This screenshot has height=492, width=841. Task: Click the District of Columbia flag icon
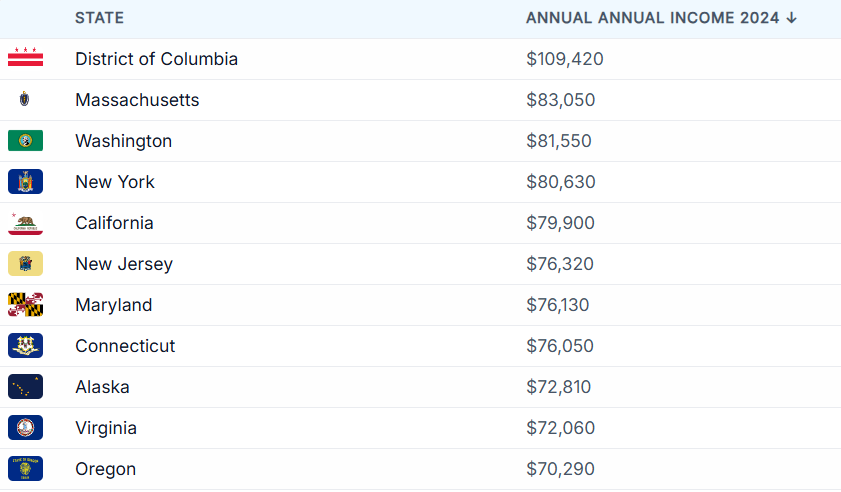(x=25, y=58)
